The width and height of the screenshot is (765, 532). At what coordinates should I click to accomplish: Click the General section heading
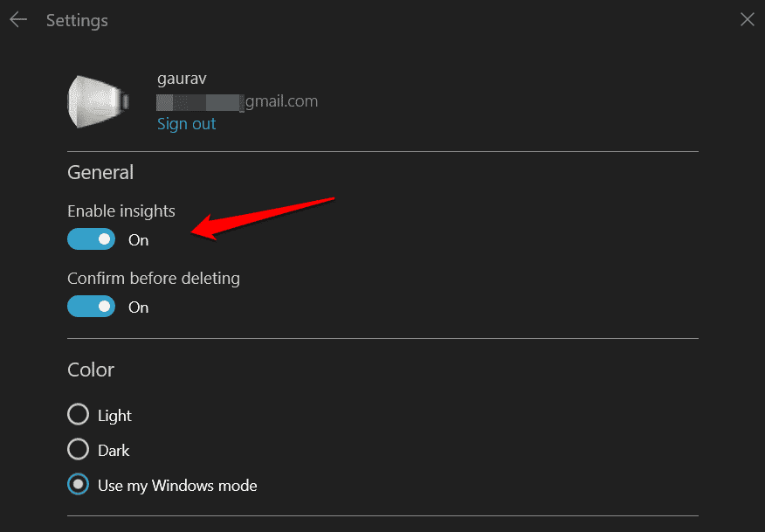click(100, 172)
